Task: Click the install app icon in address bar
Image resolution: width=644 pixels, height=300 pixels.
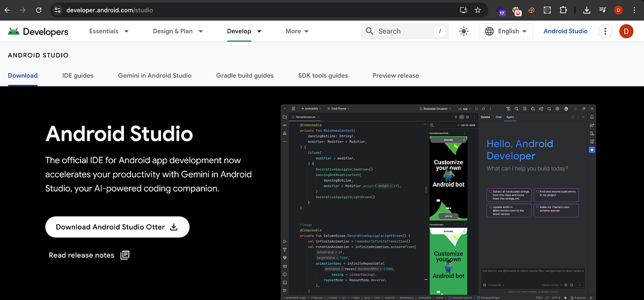Action: pyautogui.click(x=464, y=10)
